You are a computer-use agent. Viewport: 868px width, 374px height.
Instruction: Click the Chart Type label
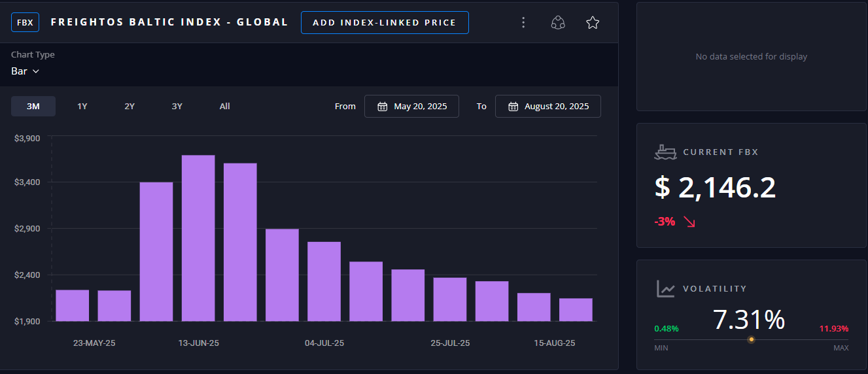click(x=33, y=55)
